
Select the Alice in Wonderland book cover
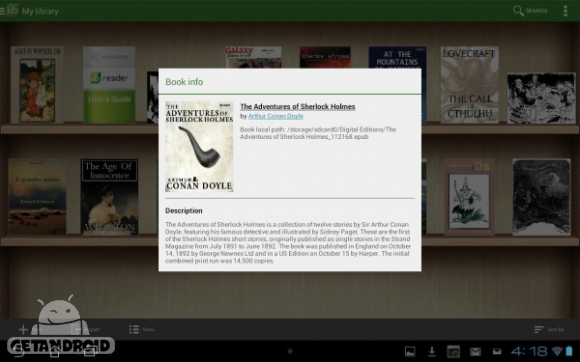pos(37,85)
